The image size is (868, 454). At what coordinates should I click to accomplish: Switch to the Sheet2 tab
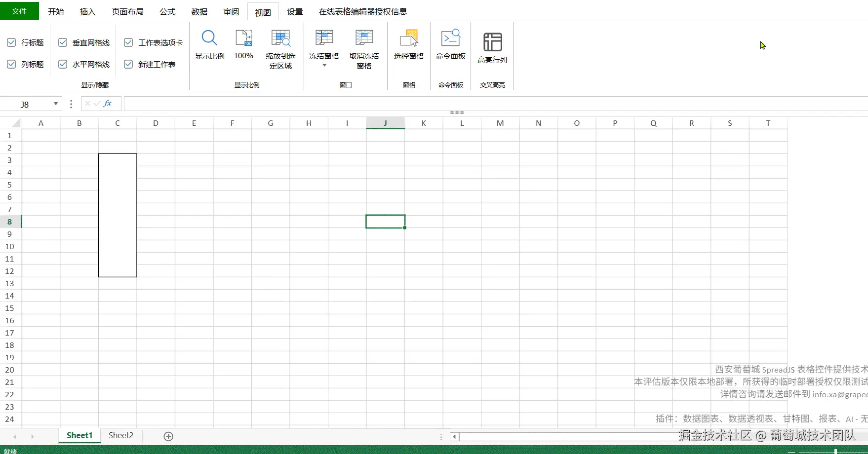(121, 435)
